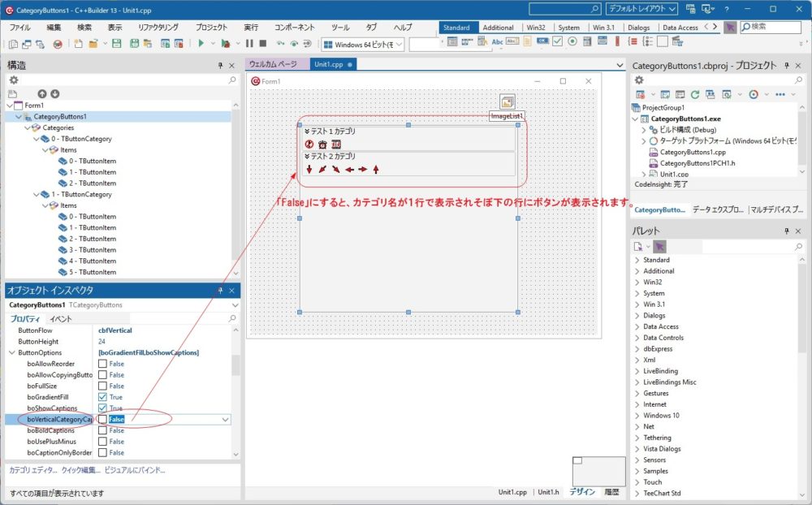812x505 pixels.
Task: Open the Windows 64-bit platform dropdown
Action: point(364,44)
